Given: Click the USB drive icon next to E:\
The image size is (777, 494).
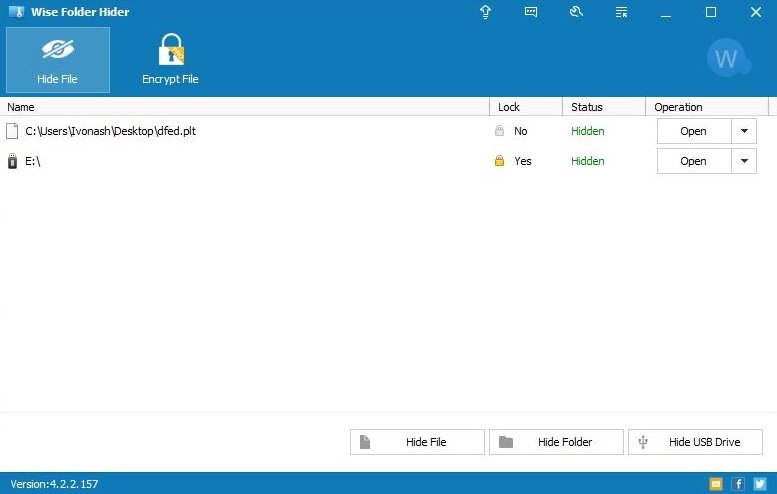Looking at the screenshot, I should pyautogui.click(x=12, y=161).
